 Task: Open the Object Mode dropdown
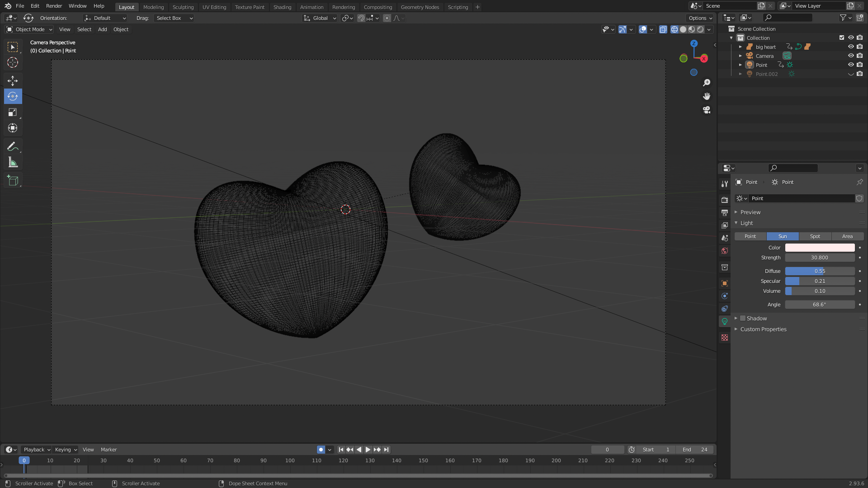coord(29,29)
